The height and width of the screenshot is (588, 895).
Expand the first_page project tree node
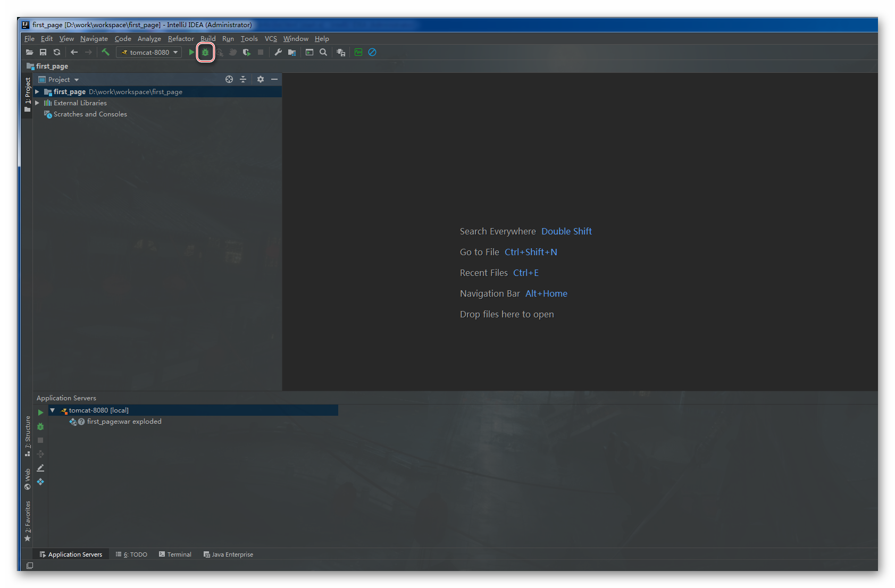click(37, 91)
